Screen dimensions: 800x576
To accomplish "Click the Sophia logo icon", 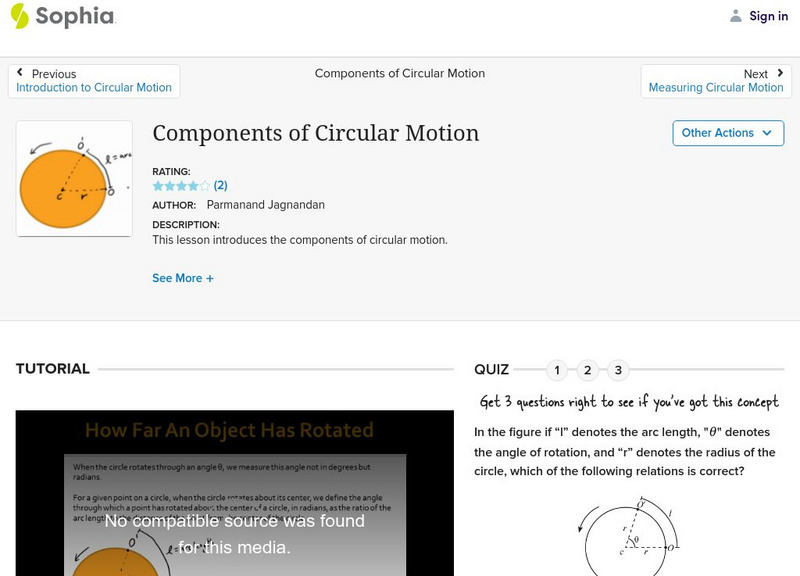I will coord(20,16).
